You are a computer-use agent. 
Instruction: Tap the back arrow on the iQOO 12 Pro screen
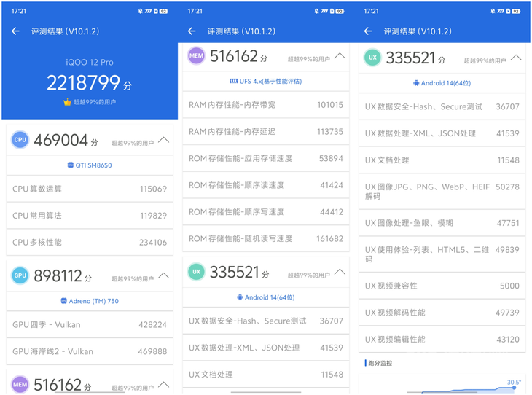click(x=15, y=31)
